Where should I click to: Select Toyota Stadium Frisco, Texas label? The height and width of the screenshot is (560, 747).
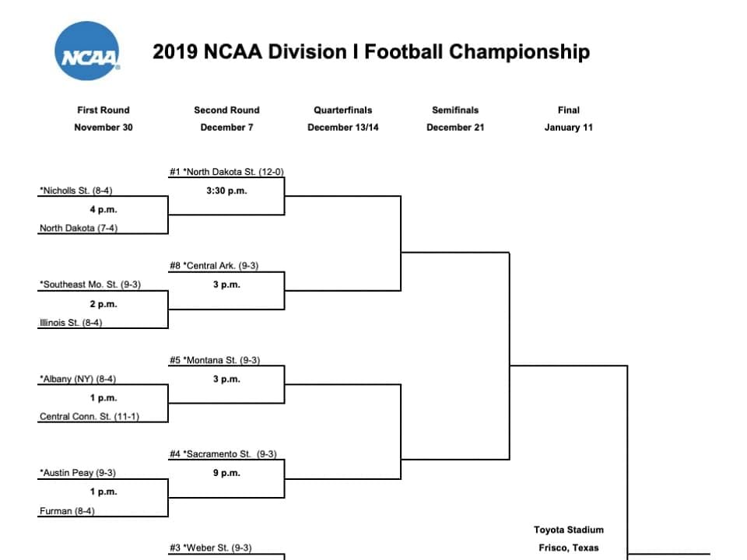(x=569, y=538)
